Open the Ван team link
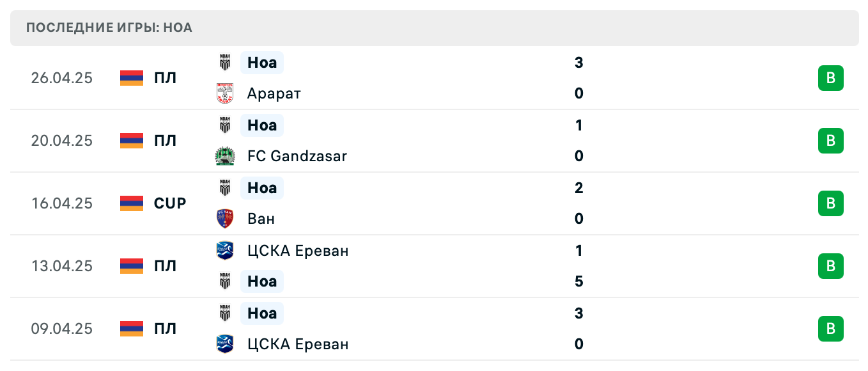Viewport: 868px width, 371px height. [x=261, y=219]
